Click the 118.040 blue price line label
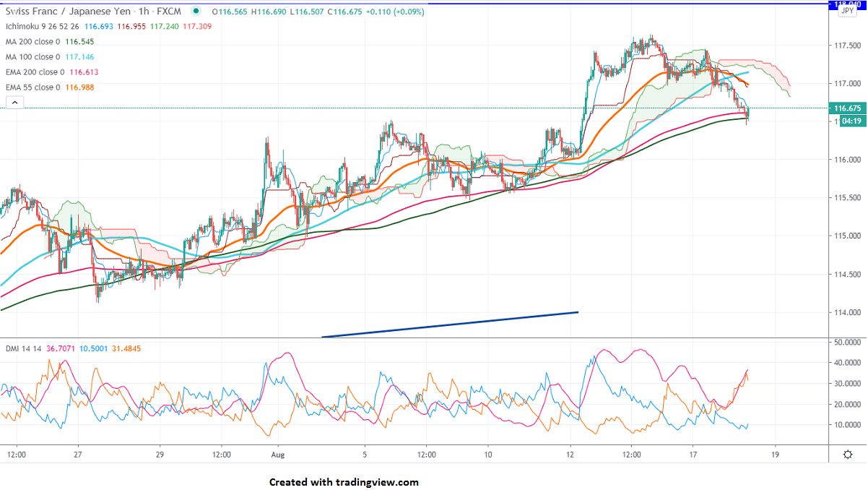Viewport: 868px width, 490px height. (x=848, y=4)
